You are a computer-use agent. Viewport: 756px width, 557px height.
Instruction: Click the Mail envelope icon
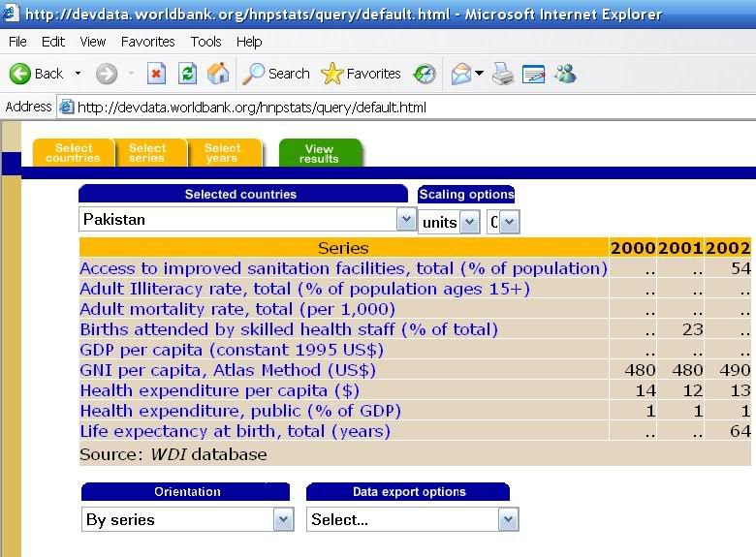[x=461, y=74]
